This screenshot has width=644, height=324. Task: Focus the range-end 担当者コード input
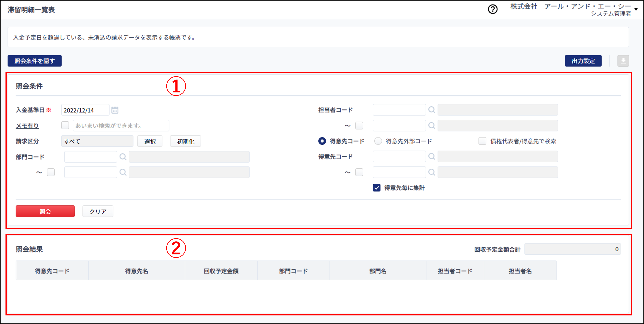tap(399, 126)
